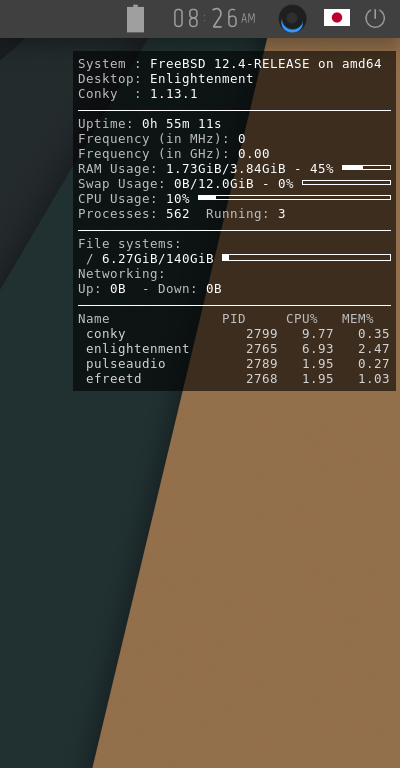Click the 0.35 MEM% value

coord(374,334)
